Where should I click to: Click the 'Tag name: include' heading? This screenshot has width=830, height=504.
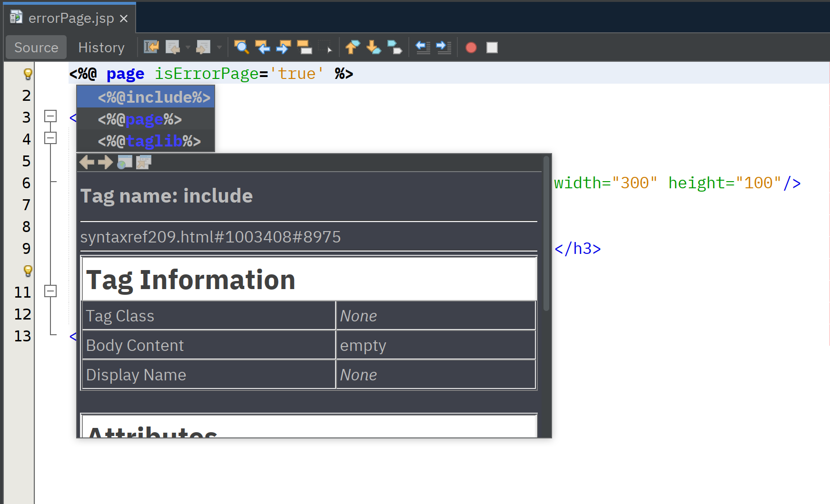tap(167, 196)
